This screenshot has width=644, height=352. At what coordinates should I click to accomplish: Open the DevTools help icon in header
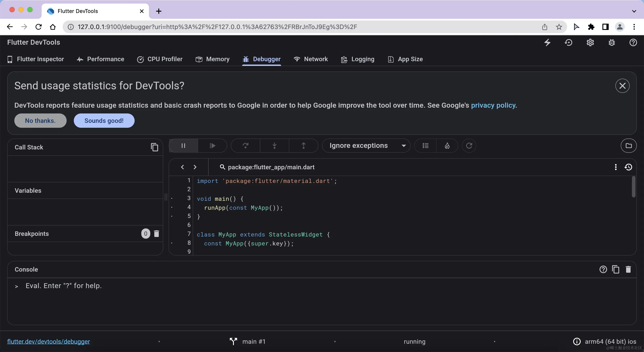[633, 42]
